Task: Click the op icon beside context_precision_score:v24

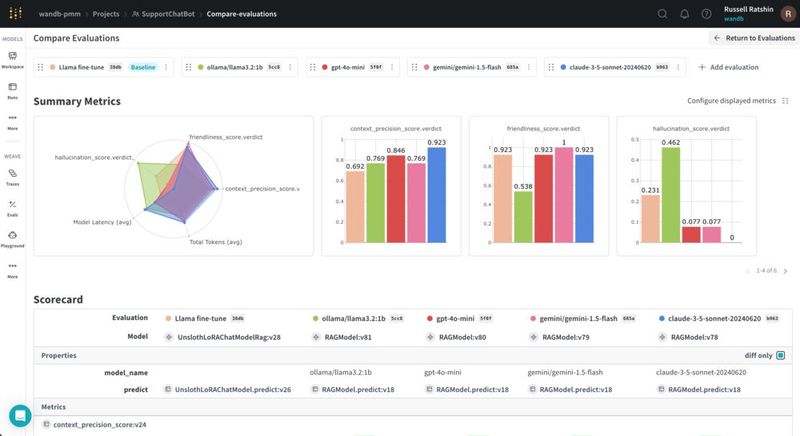Action: pos(46,424)
